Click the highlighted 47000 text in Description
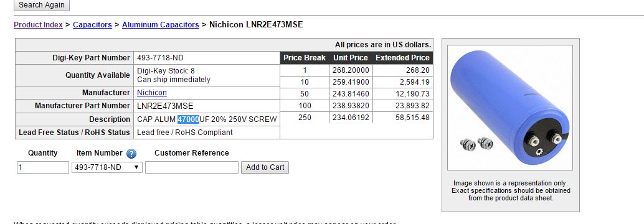This screenshot has width=644, height=224. coord(189,119)
